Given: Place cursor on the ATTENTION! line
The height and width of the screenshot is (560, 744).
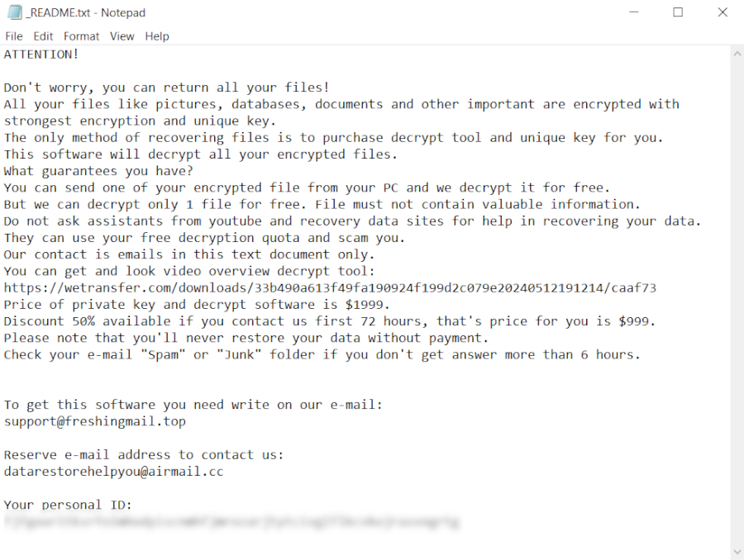Looking at the screenshot, I should (x=41, y=55).
